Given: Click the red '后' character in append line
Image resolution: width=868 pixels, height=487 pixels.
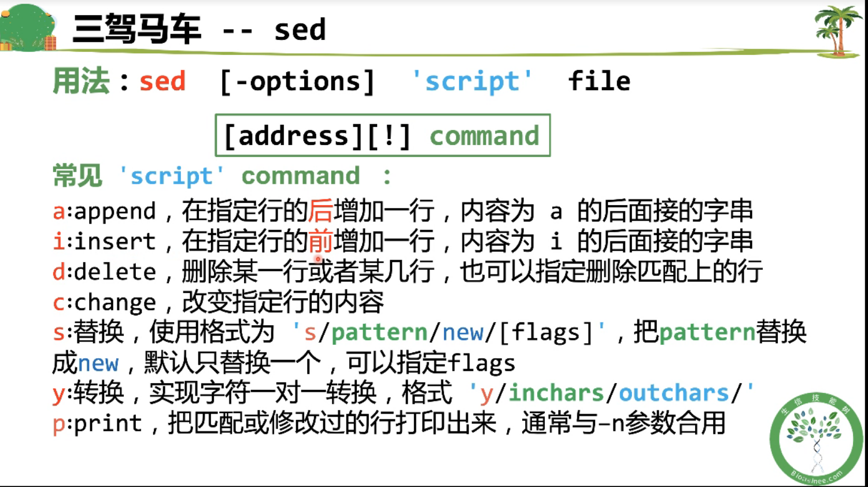Looking at the screenshot, I should [x=320, y=211].
